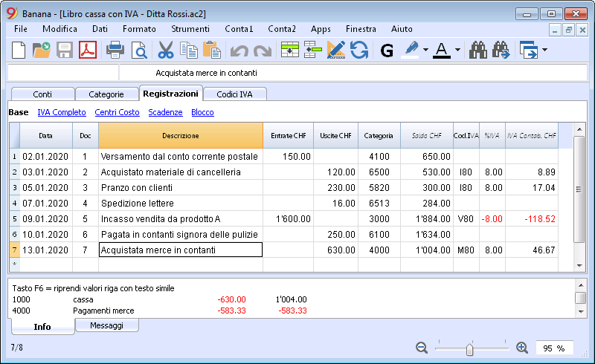Expand the window export dropdown arrow

tap(545, 50)
